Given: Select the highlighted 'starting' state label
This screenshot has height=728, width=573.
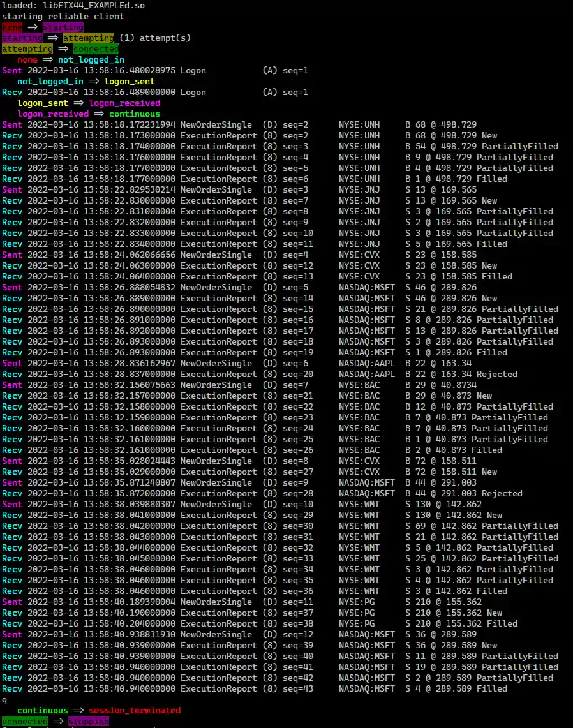Looking at the screenshot, I should 63,27.
